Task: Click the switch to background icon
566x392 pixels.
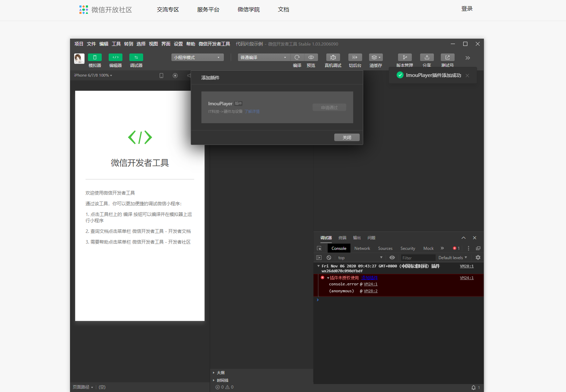Action: tap(355, 57)
